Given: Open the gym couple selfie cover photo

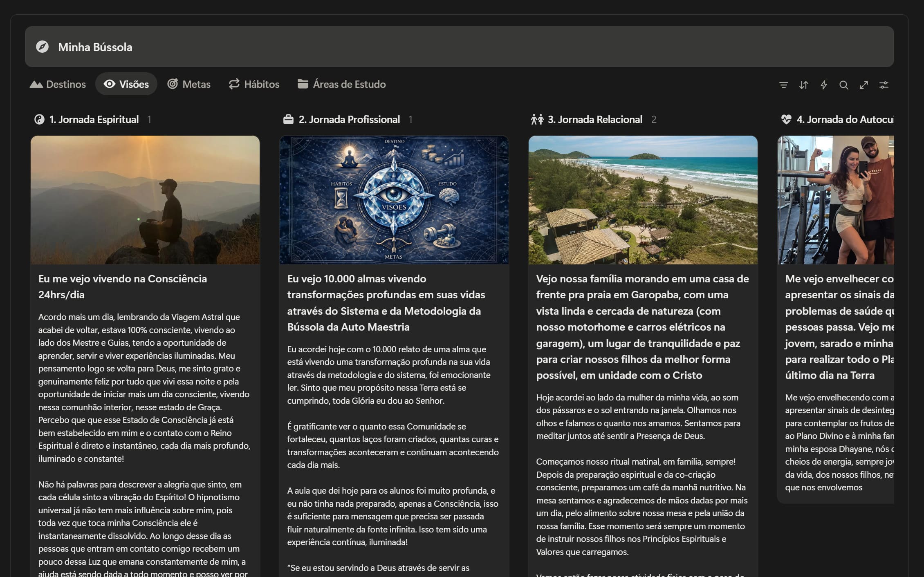Looking at the screenshot, I should pos(836,200).
